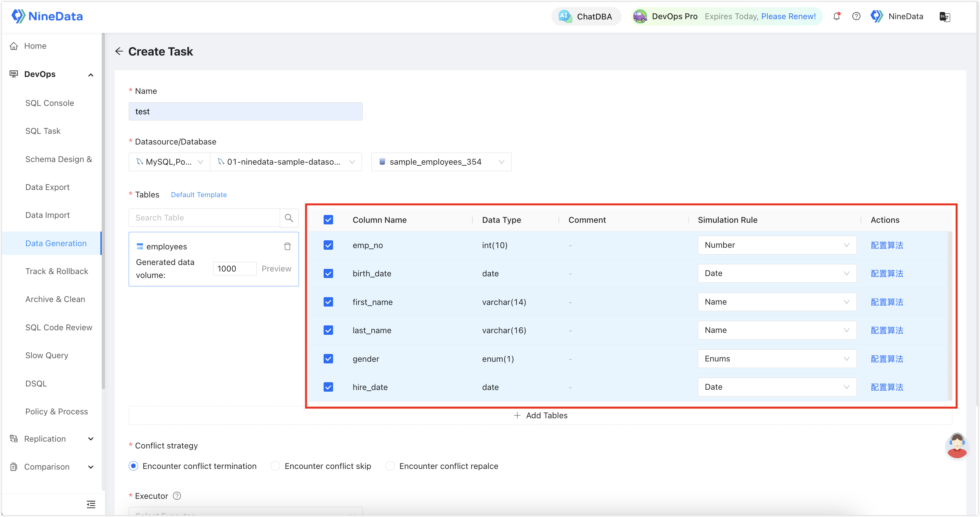
Task: Open SQL Code Review in sidebar
Action: [x=58, y=327]
